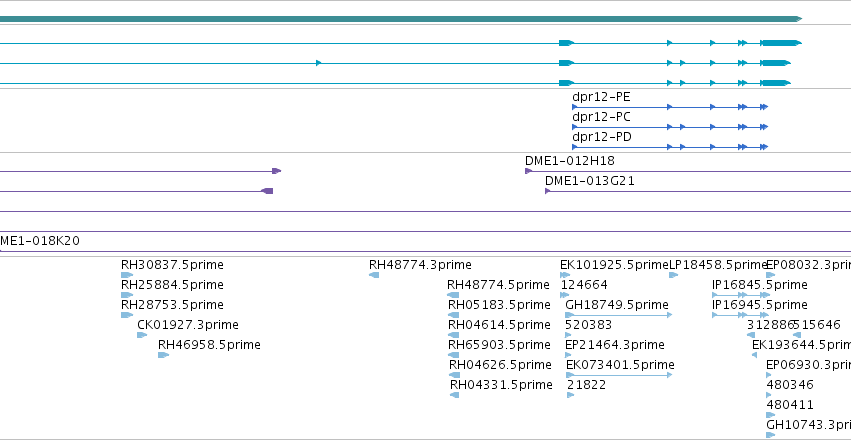
Task: Select the IP16845.5prime EST feature
Action: coord(741,295)
